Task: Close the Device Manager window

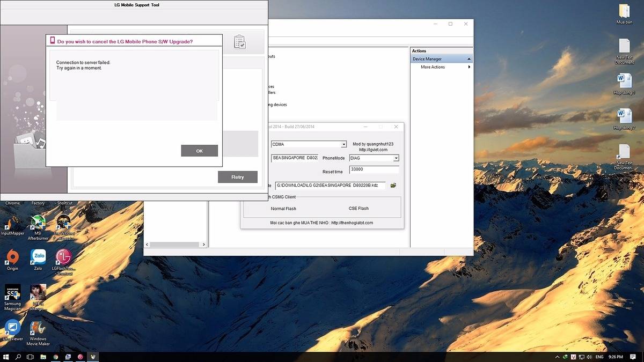Action: click(x=466, y=24)
